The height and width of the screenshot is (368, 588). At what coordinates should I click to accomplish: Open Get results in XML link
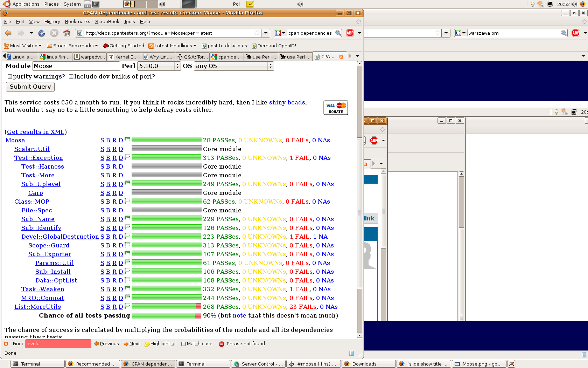pyautogui.click(x=36, y=132)
